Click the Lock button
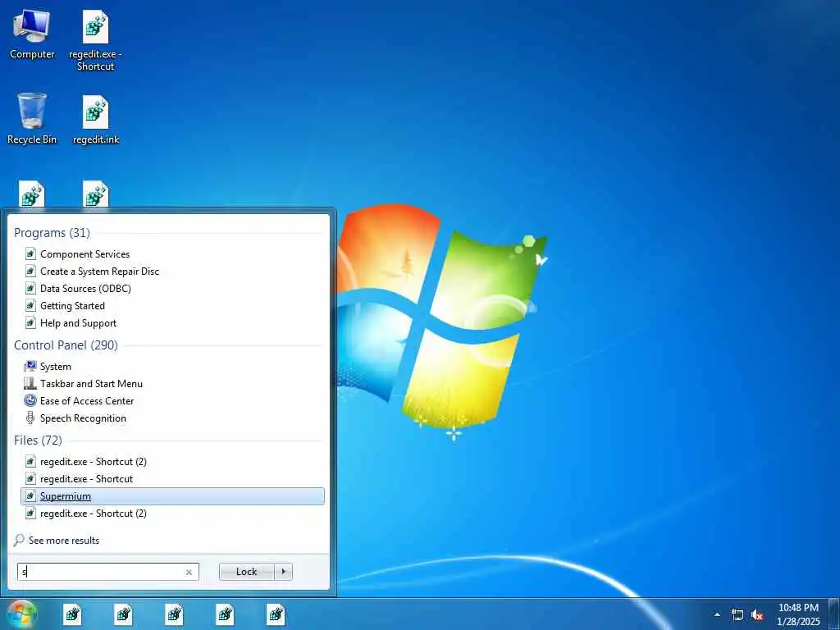Image resolution: width=840 pixels, height=630 pixels. (x=246, y=572)
